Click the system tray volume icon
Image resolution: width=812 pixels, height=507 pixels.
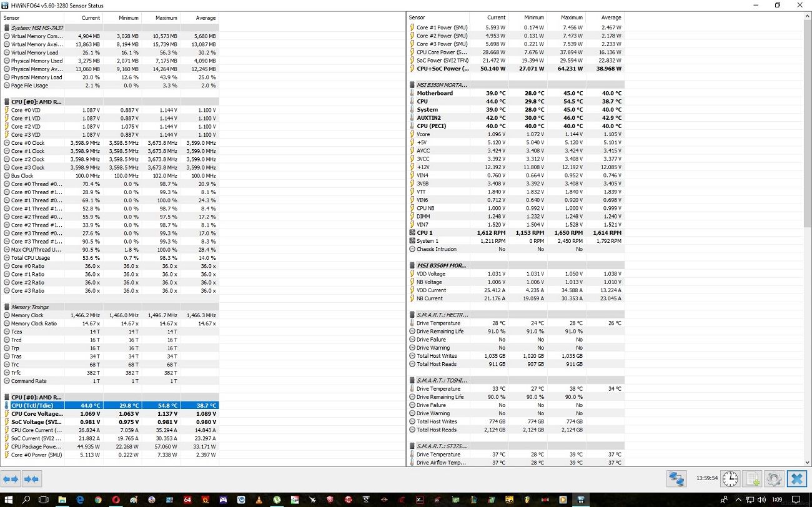760,500
